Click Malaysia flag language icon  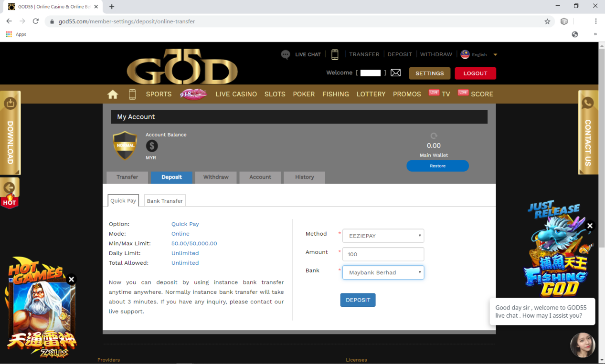click(465, 54)
